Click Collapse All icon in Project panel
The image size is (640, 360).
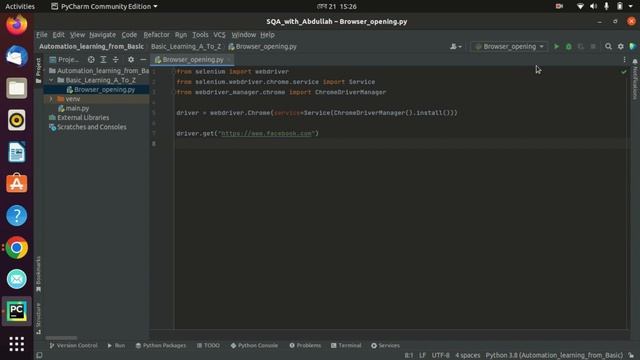coord(116,60)
